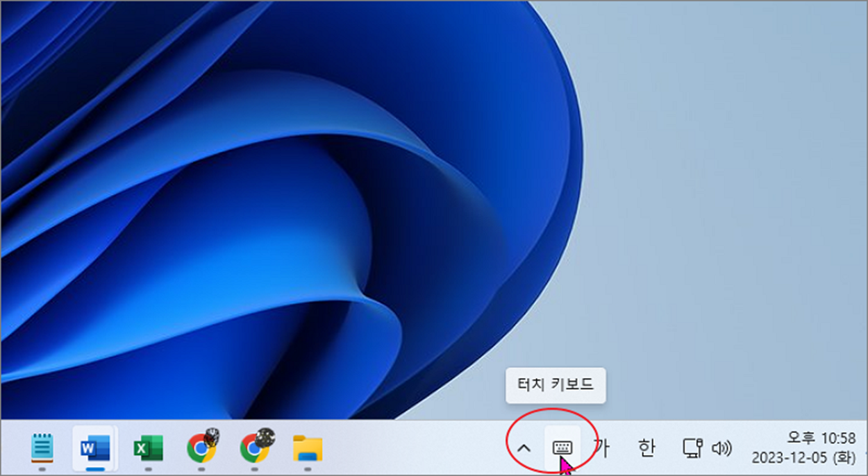Open Microsoft Excel from the taskbar
Viewport: 868px width, 476px height.
[x=148, y=448]
